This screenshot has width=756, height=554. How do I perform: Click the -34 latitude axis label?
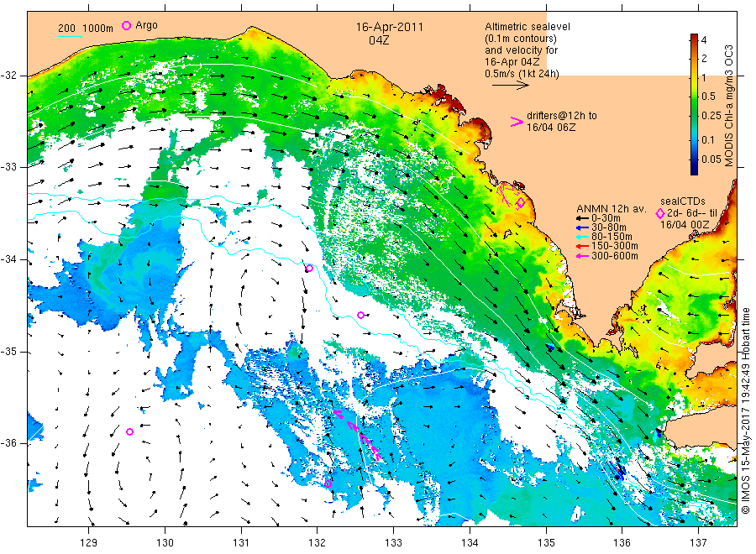coord(8,259)
